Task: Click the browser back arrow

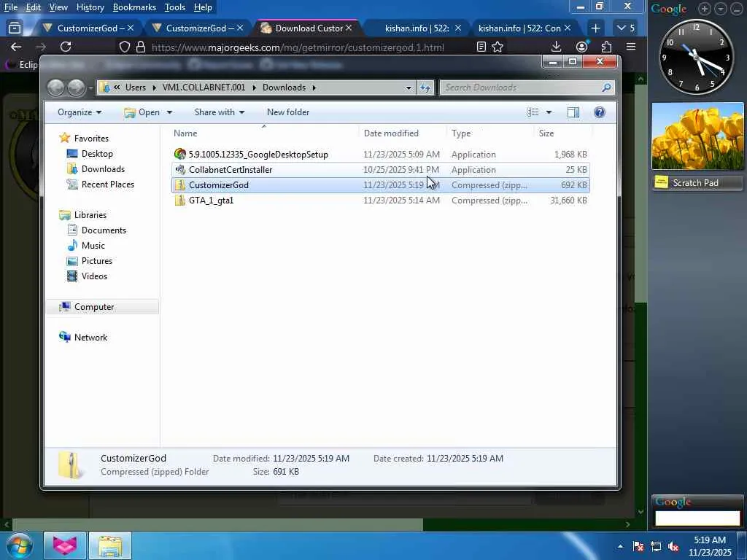Action: coord(16,47)
